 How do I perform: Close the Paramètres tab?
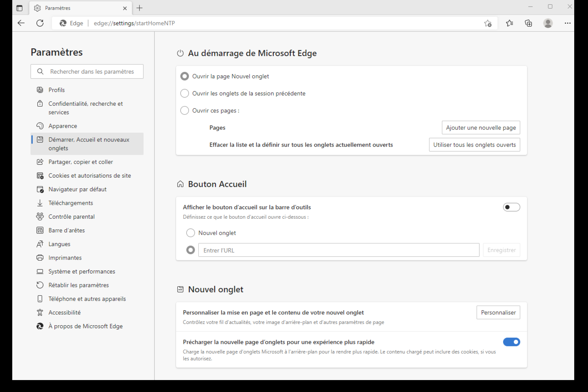tap(125, 8)
